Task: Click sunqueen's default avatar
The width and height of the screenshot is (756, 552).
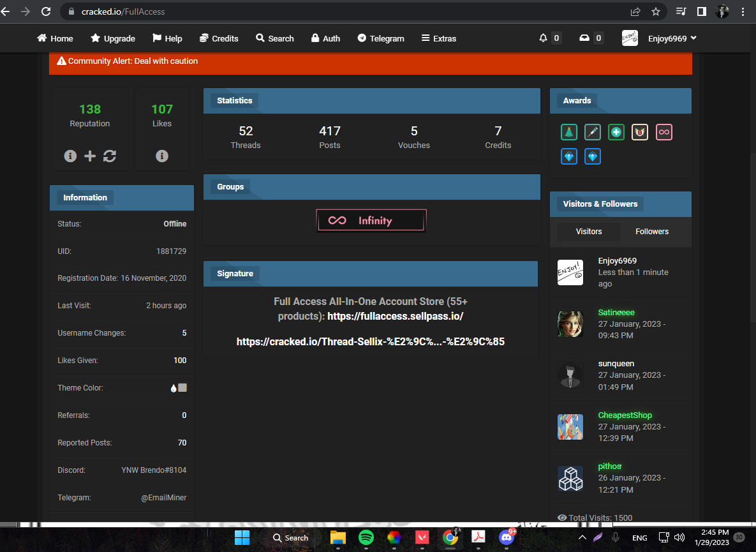Action: (x=570, y=375)
